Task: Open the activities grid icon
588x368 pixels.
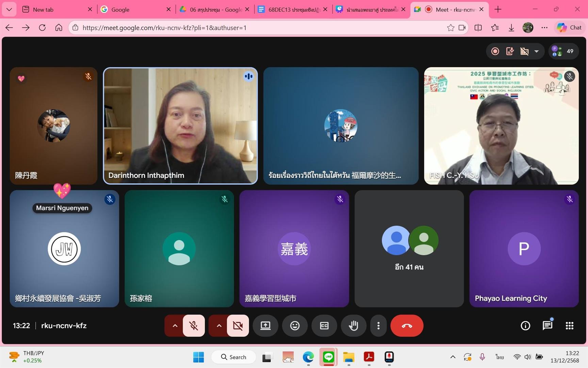Action: click(569, 326)
